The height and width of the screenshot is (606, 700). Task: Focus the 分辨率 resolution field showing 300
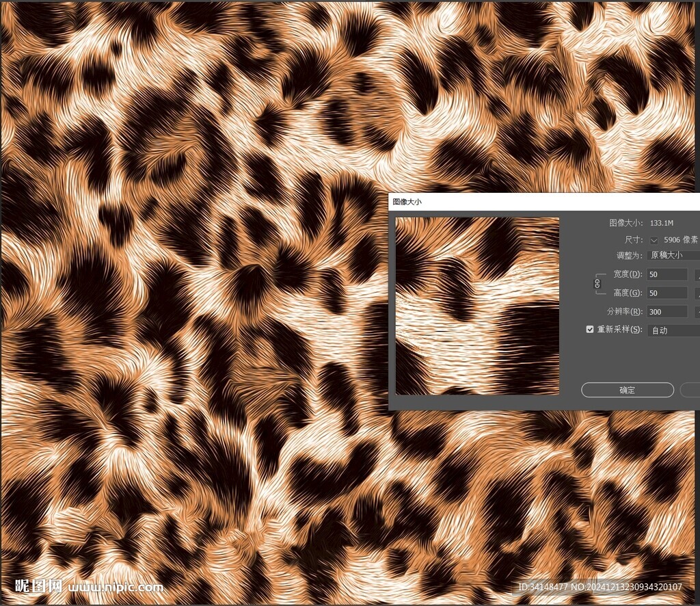pyautogui.click(x=667, y=312)
